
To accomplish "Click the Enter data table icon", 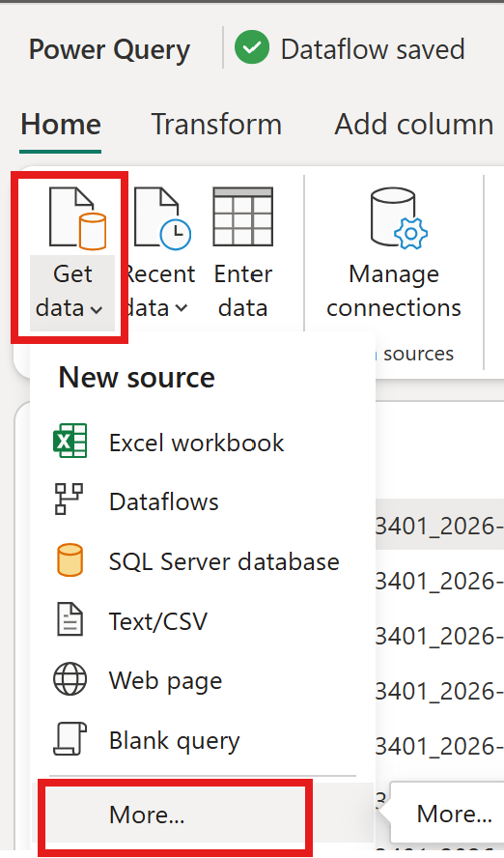I will pyautogui.click(x=242, y=216).
